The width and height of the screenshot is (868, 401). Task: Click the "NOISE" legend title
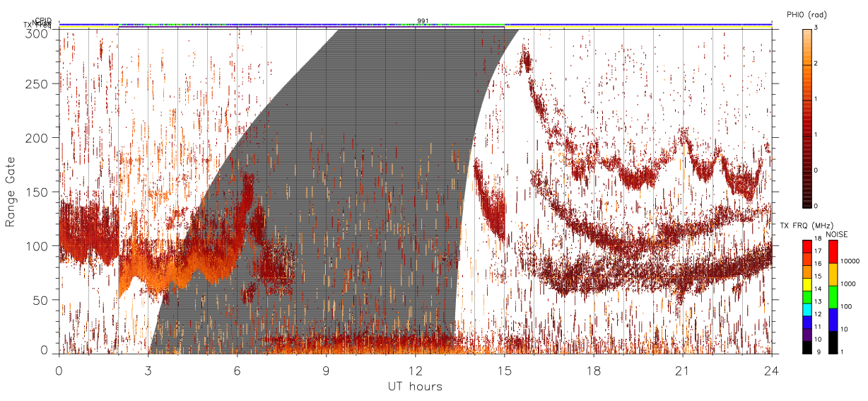tap(837, 233)
